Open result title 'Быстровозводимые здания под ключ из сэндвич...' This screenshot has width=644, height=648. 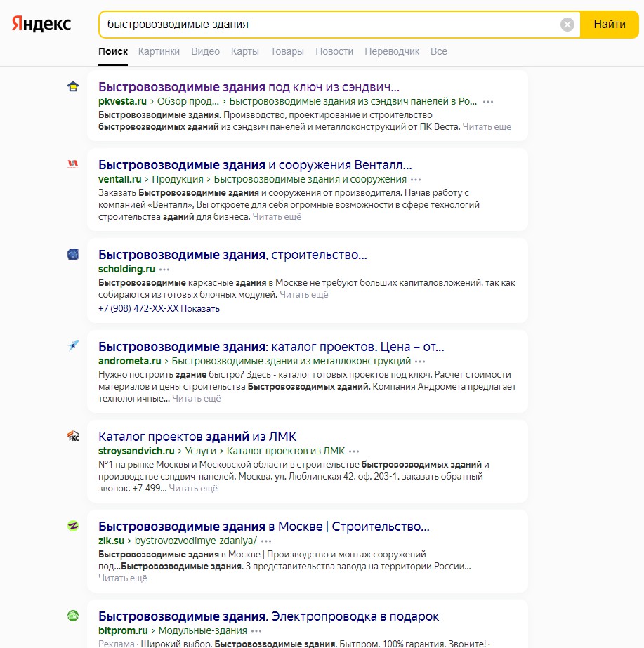point(249,87)
